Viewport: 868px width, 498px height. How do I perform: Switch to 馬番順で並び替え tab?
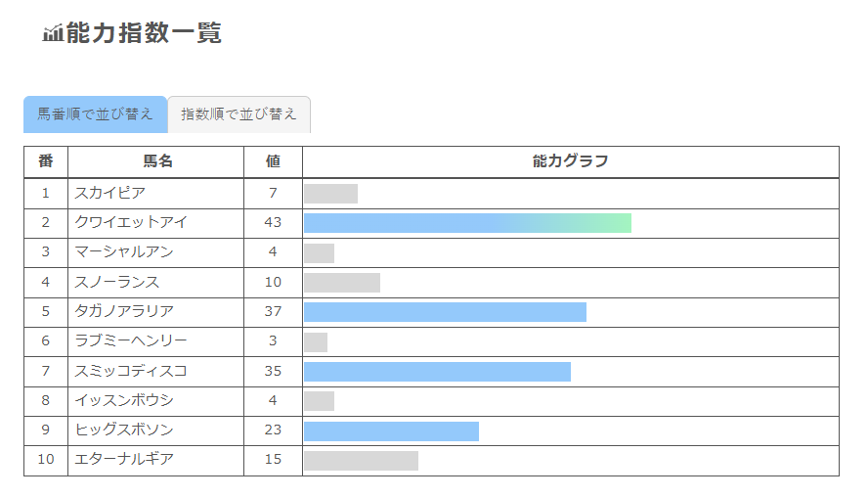click(95, 114)
